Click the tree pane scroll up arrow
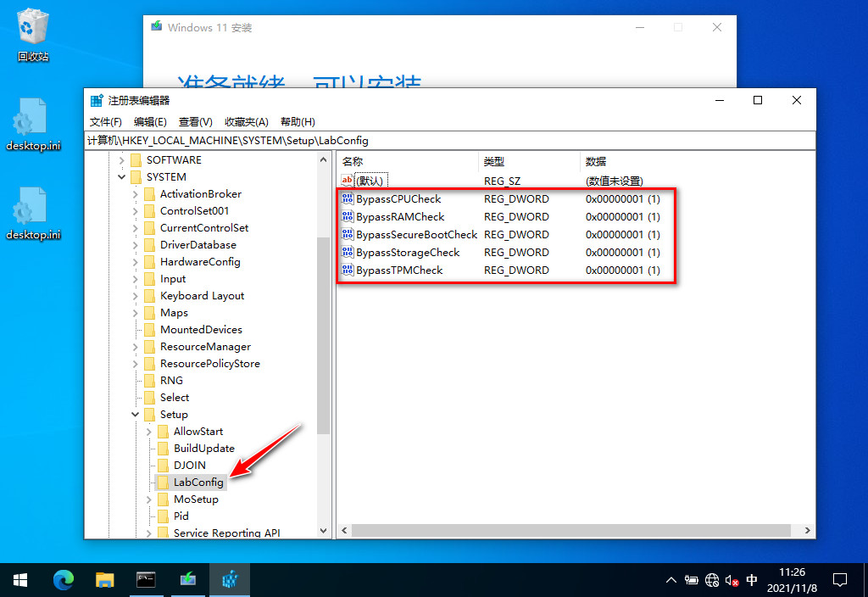 click(323, 159)
